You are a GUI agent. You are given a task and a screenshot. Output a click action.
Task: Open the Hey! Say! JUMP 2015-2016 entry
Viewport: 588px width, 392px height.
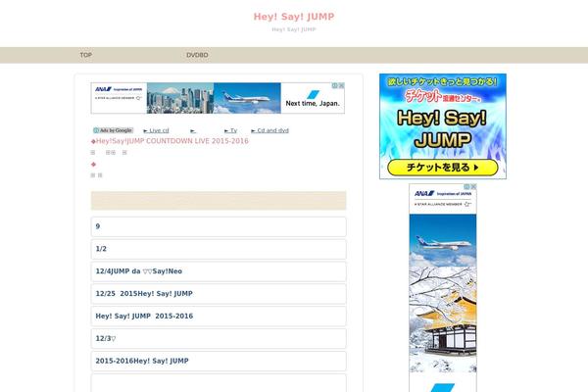click(219, 317)
